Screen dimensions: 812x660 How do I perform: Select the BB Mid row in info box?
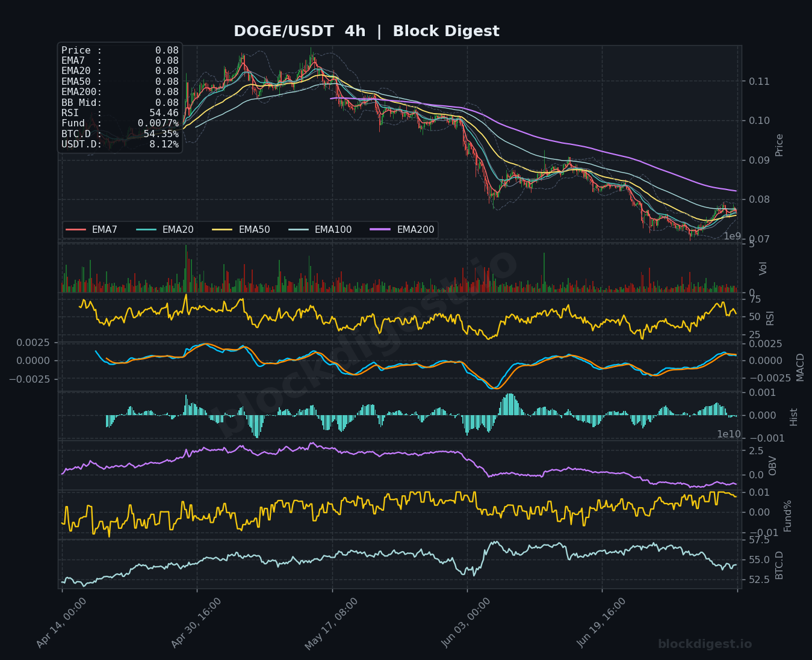coord(120,102)
